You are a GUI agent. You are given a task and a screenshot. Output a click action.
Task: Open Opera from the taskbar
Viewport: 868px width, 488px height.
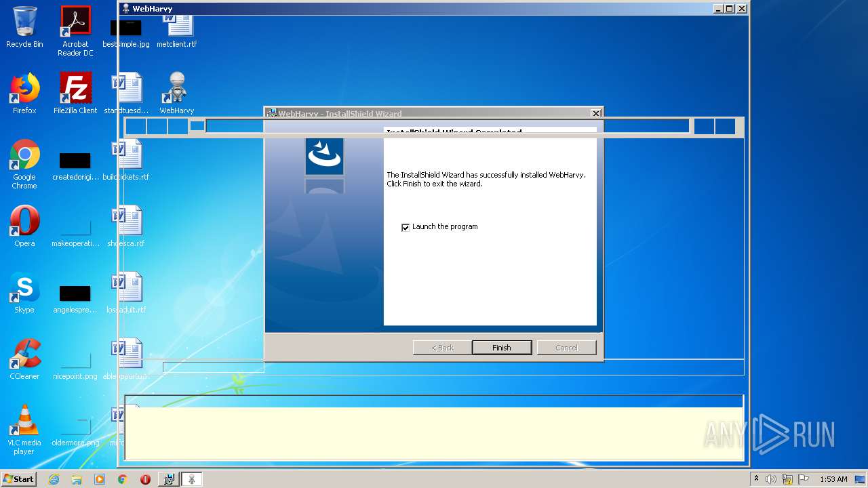pos(146,479)
